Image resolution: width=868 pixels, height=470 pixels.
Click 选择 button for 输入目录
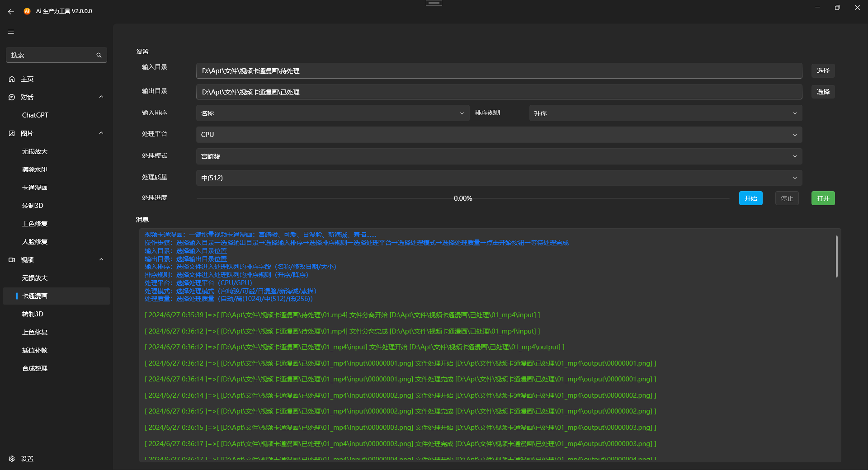coord(823,70)
